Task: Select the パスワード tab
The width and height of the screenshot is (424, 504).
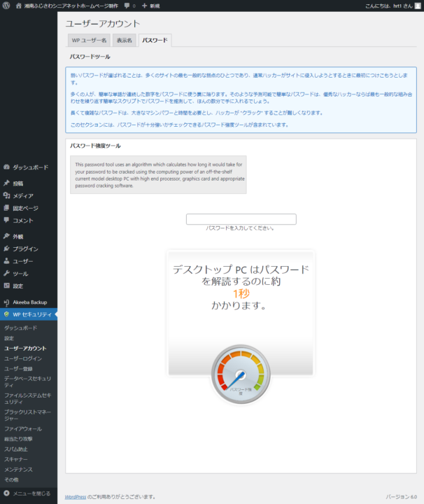Action: point(155,40)
